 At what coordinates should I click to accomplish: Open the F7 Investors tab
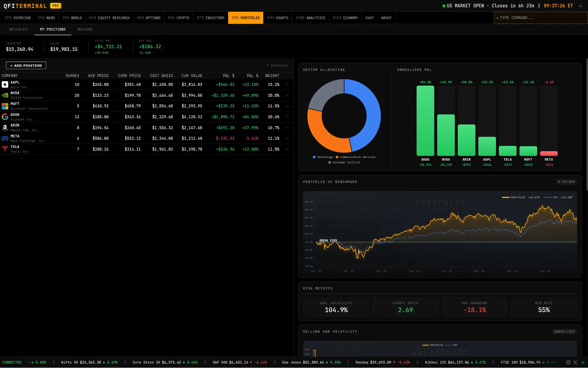[x=211, y=18]
